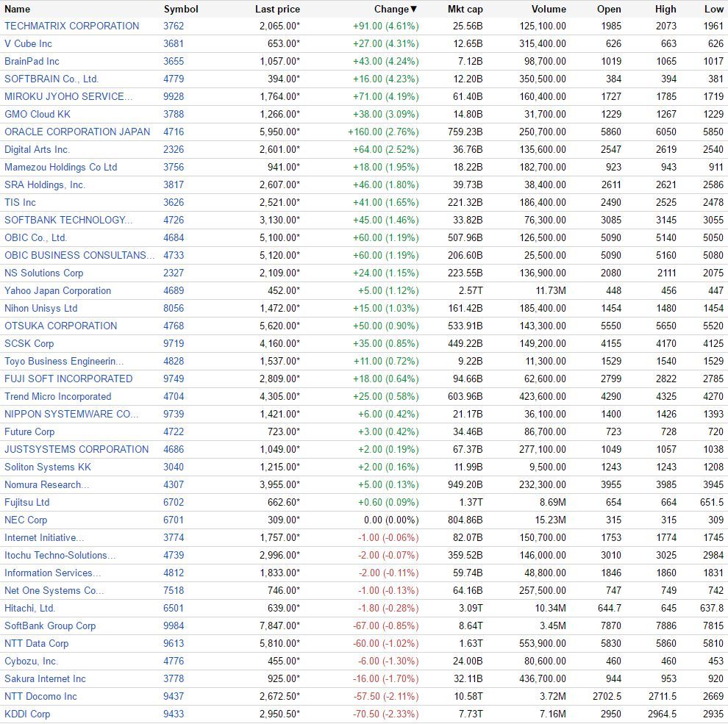Open MIROKU JYOHO SERVICE link
The image size is (728, 724).
(x=68, y=96)
